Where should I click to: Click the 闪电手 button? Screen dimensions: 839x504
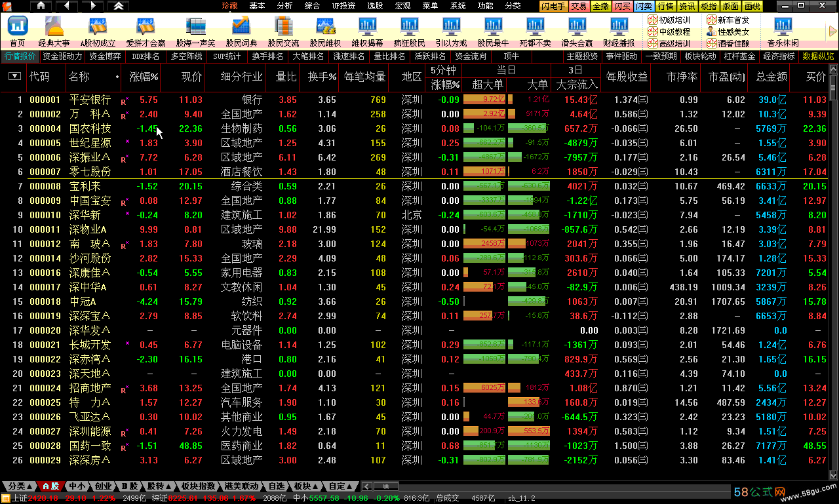(x=554, y=6)
